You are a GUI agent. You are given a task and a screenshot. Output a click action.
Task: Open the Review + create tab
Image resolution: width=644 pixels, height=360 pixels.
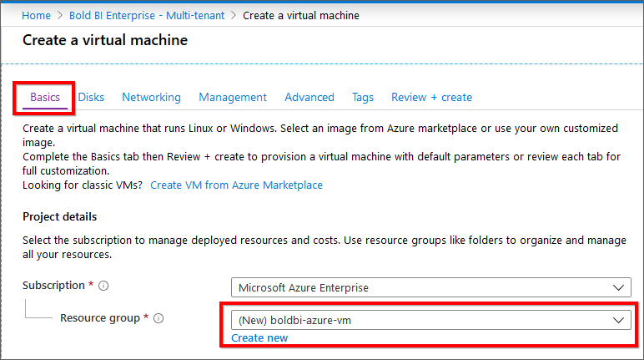tap(431, 98)
